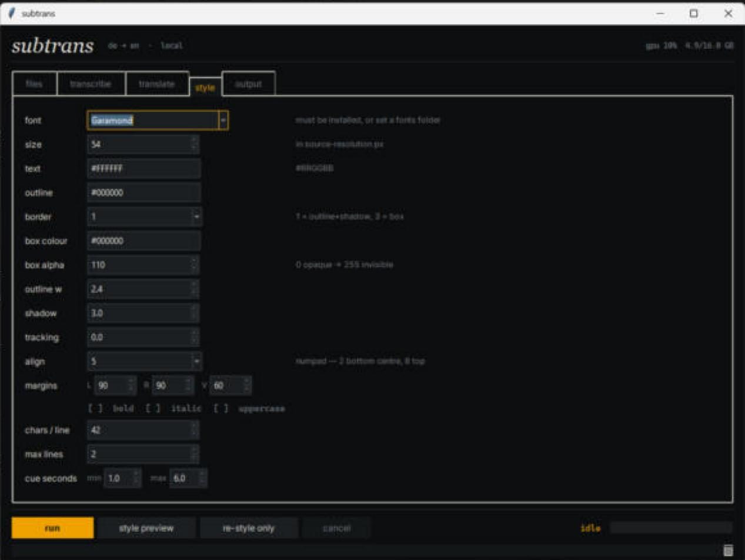745x560 pixels.
Task: Click the re-style only button
Action: click(x=249, y=528)
